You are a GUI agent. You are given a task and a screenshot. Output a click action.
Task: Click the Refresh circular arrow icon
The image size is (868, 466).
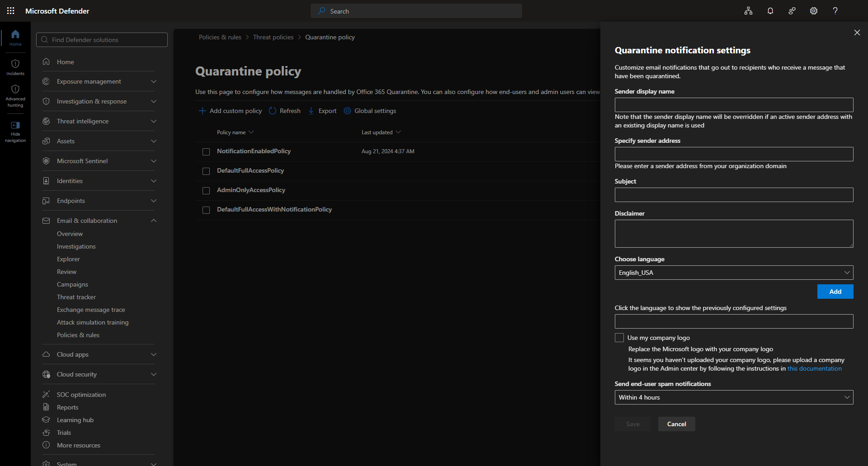273,111
